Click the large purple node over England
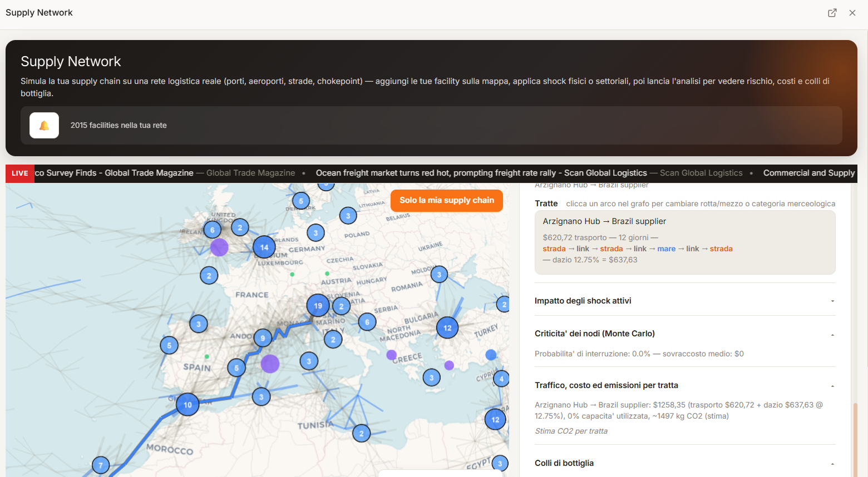The image size is (868, 477). click(x=219, y=247)
